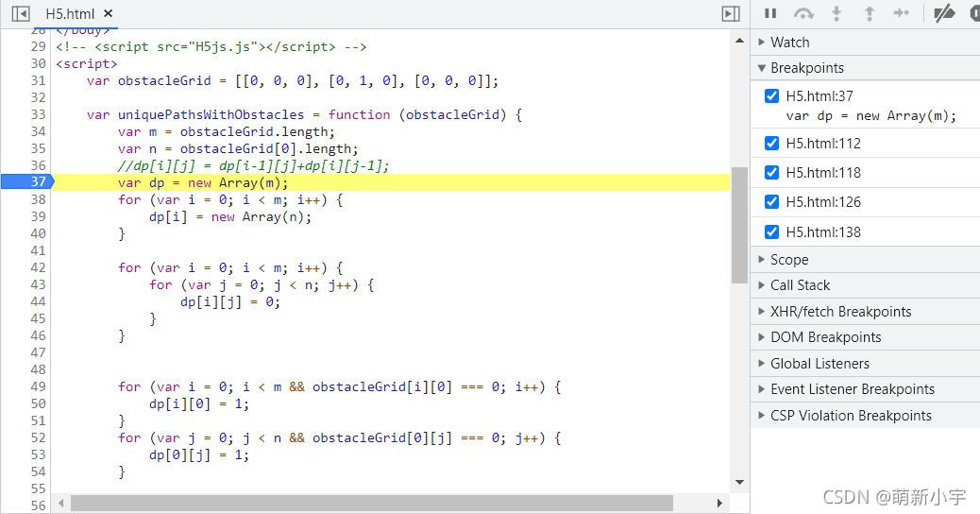Set breakpoint on line number 49

point(38,386)
